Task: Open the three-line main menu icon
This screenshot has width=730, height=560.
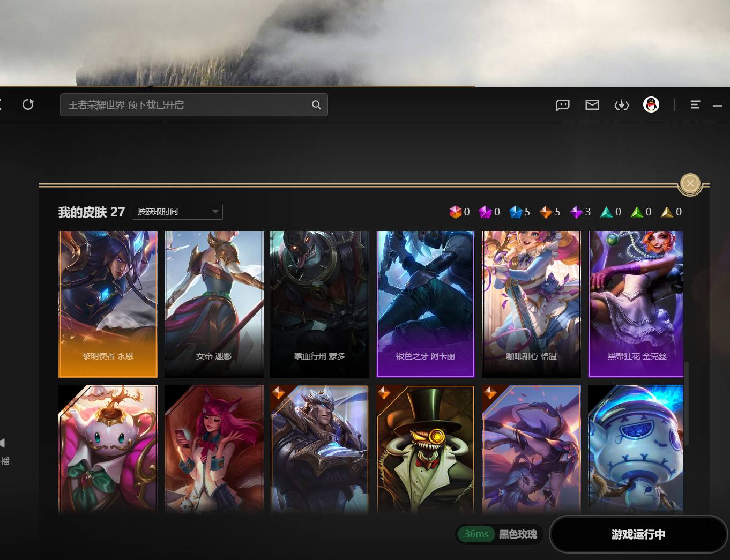Action: 695,105
